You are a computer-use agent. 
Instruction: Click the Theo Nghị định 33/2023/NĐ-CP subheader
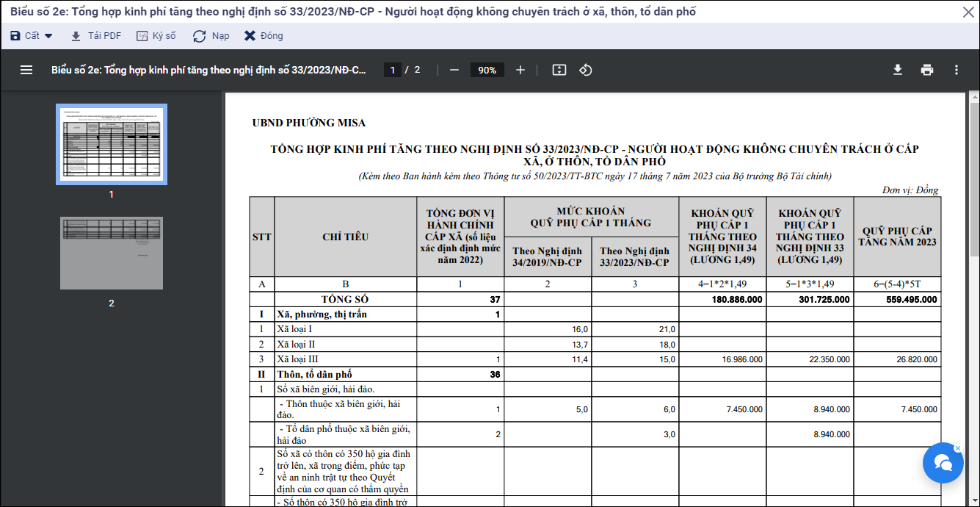coord(635,256)
